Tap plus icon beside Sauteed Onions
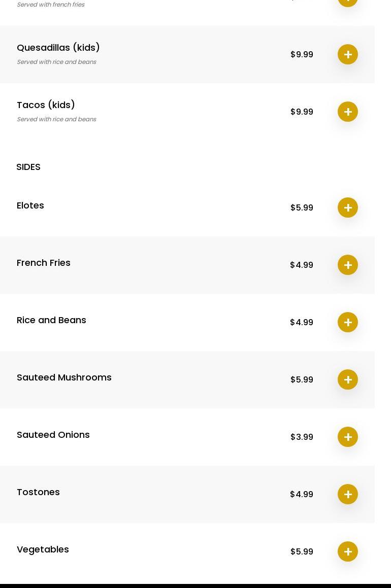This screenshot has width=391, height=588. [x=348, y=437]
